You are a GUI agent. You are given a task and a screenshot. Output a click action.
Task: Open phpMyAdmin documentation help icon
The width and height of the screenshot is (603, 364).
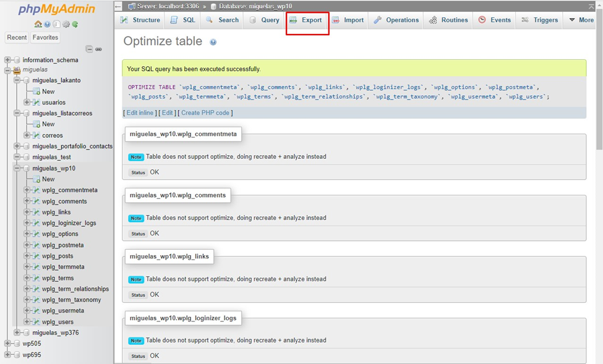pyautogui.click(x=47, y=24)
